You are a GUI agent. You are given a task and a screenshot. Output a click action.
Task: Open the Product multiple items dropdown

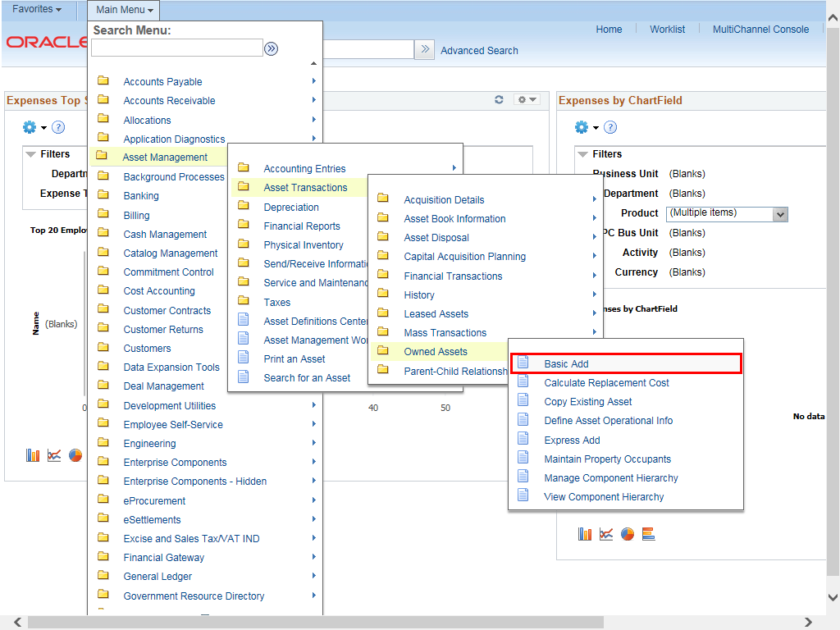780,214
